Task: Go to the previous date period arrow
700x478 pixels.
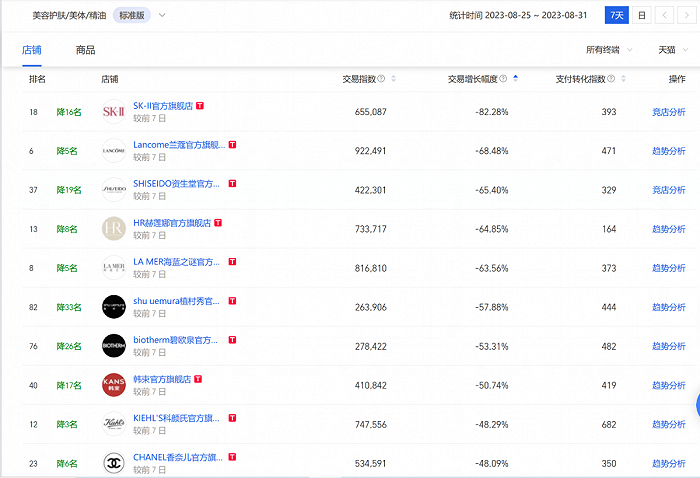Action: [x=664, y=15]
